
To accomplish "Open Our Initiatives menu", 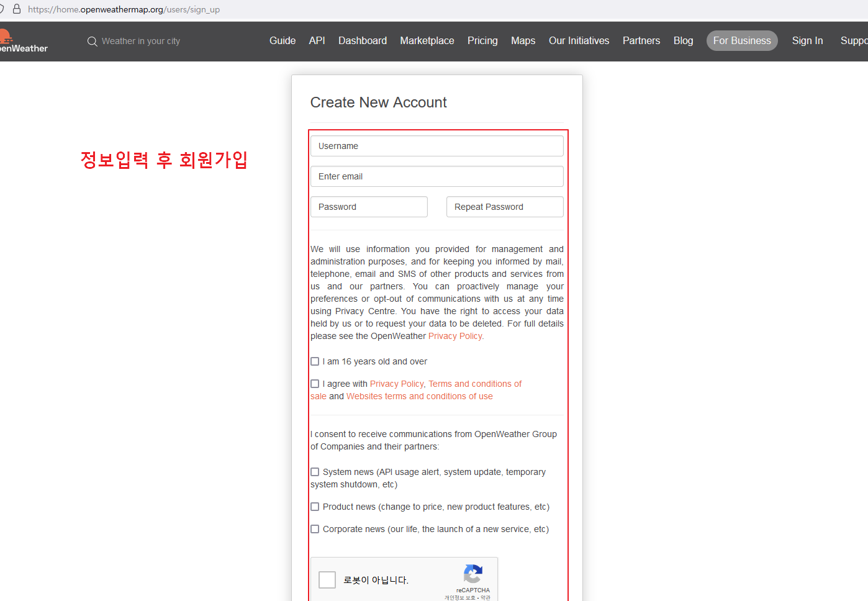I will point(579,41).
